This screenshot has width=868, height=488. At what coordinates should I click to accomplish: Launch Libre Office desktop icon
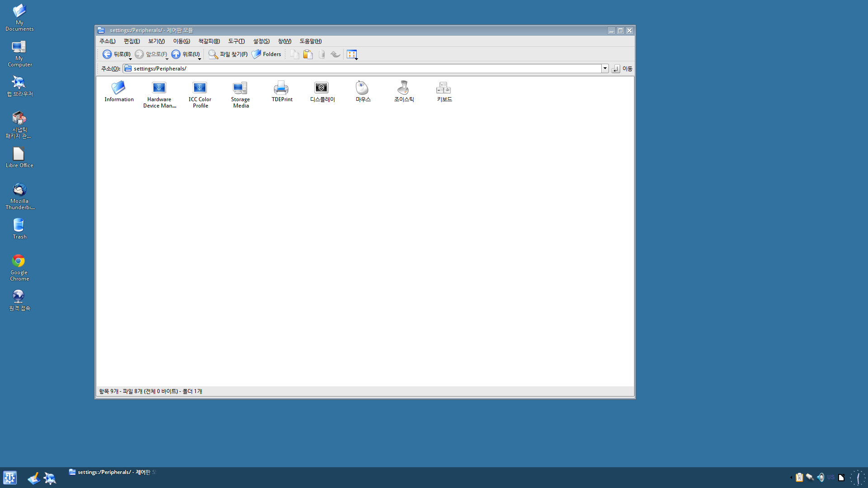(x=19, y=157)
